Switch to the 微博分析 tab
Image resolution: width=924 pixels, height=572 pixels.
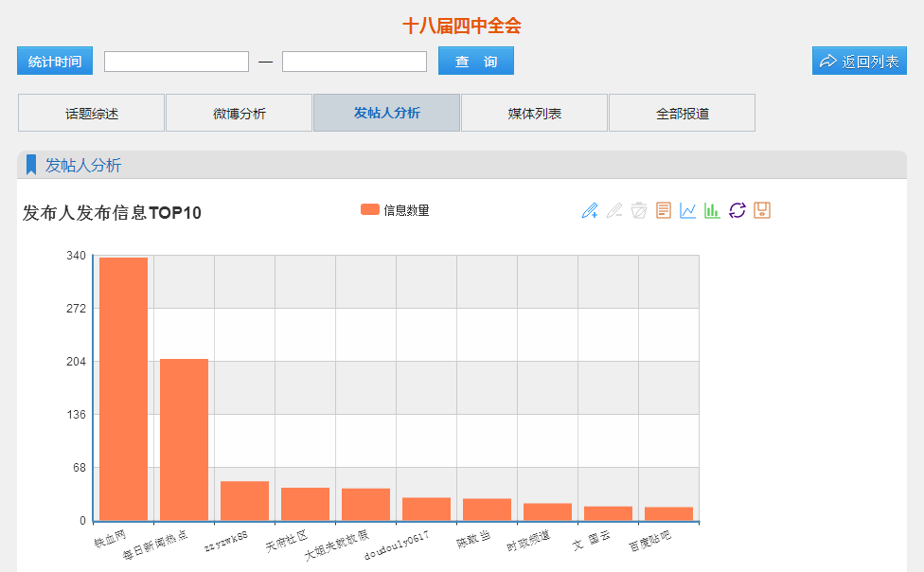[x=240, y=114]
